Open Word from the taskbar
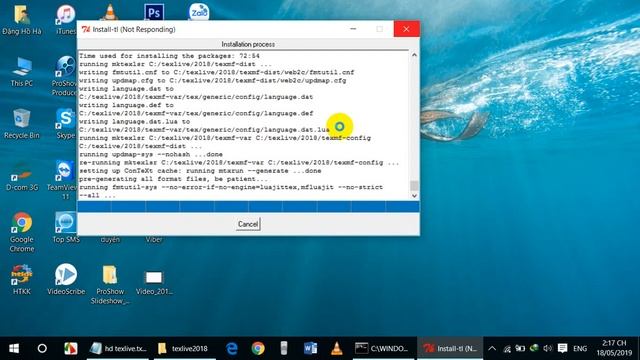The image size is (640, 360). click(310, 348)
